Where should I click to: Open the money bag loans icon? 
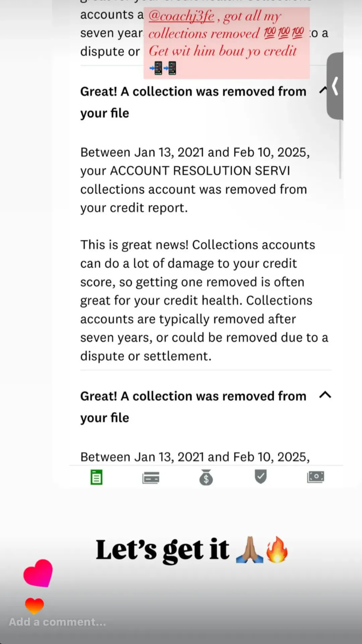click(x=206, y=477)
